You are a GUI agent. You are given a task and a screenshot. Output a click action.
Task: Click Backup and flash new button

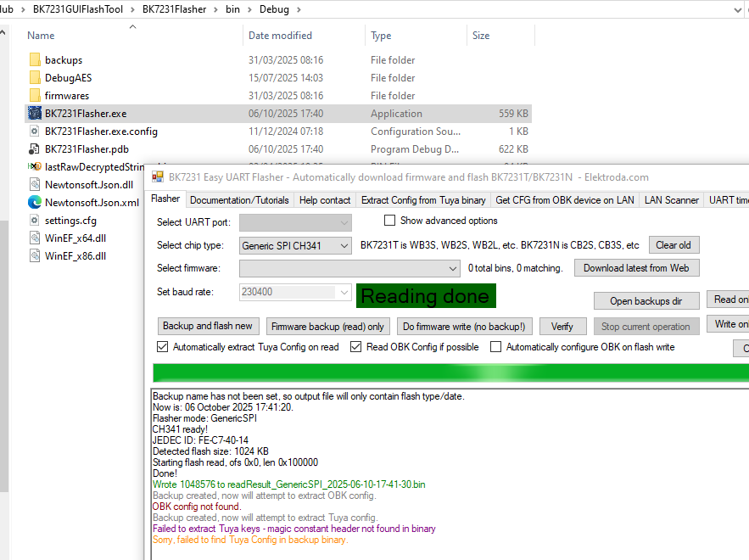[x=208, y=326]
